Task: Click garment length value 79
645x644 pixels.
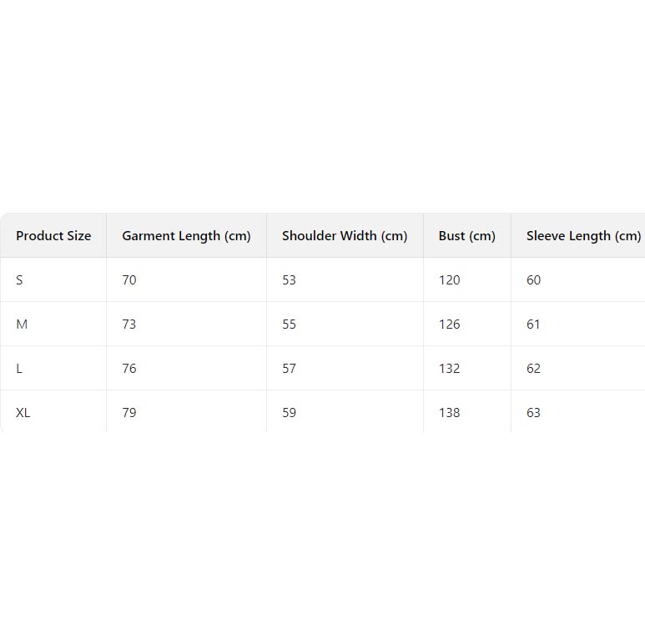Action: (x=129, y=413)
